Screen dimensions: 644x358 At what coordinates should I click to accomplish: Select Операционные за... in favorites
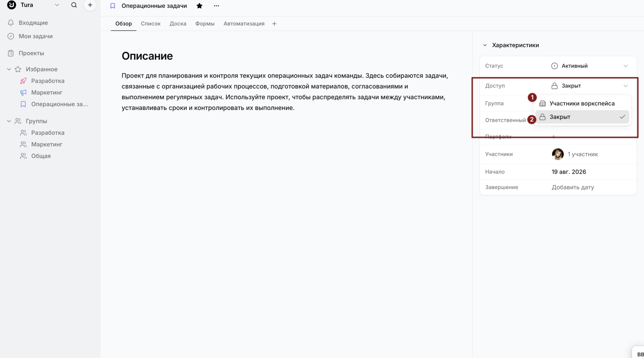(59, 104)
